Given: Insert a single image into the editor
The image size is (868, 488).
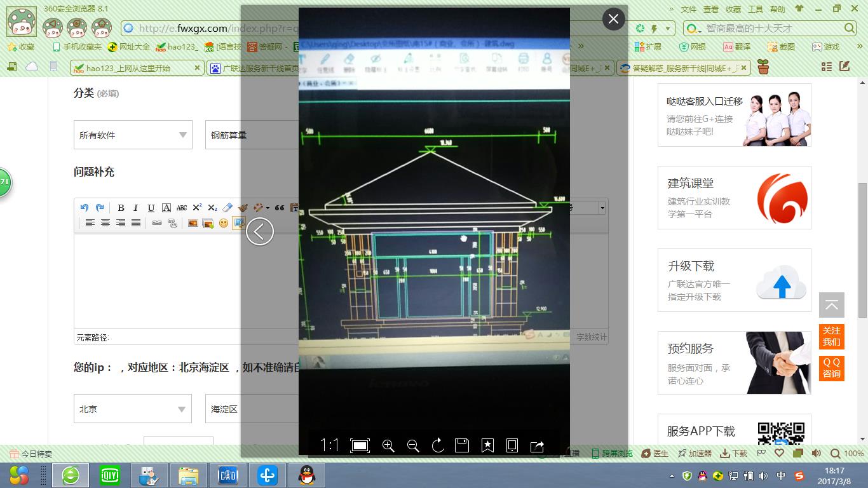Looking at the screenshot, I should [193, 223].
